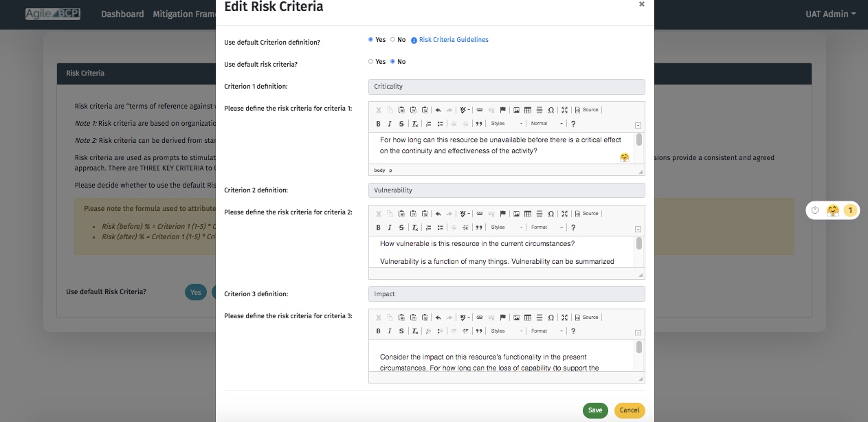Image resolution: width=868 pixels, height=422 pixels.
Task: Open the Risk Criteria Guidelines link
Action: click(x=453, y=40)
